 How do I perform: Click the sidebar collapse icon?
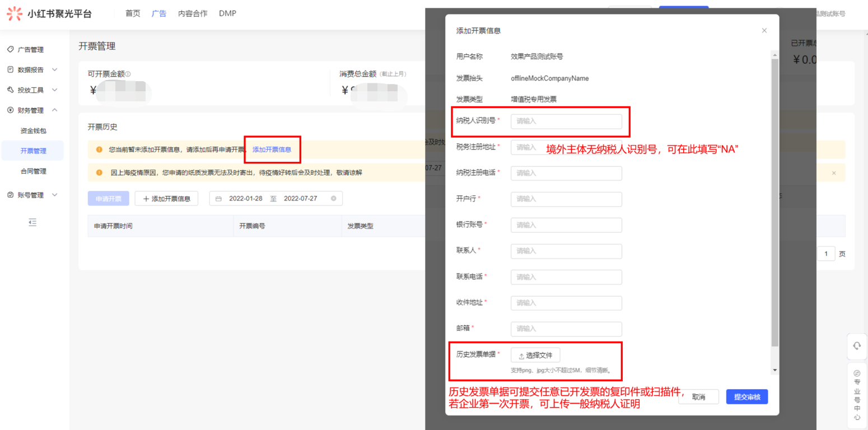tap(32, 222)
